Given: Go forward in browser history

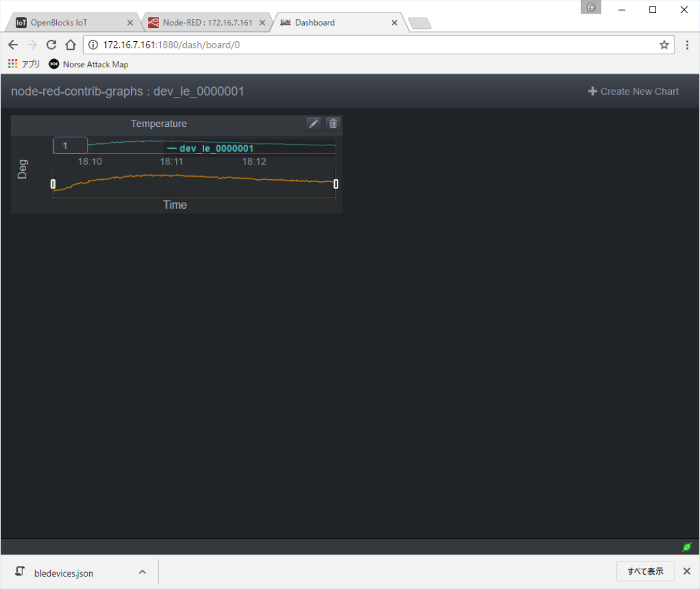Looking at the screenshot, I should click(x=32, y=45).
